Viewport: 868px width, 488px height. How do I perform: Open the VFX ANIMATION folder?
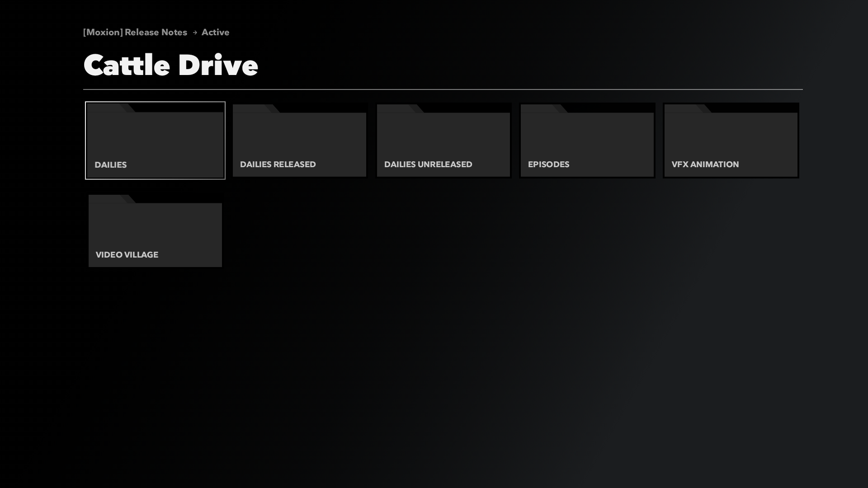[x=731, y=141]
